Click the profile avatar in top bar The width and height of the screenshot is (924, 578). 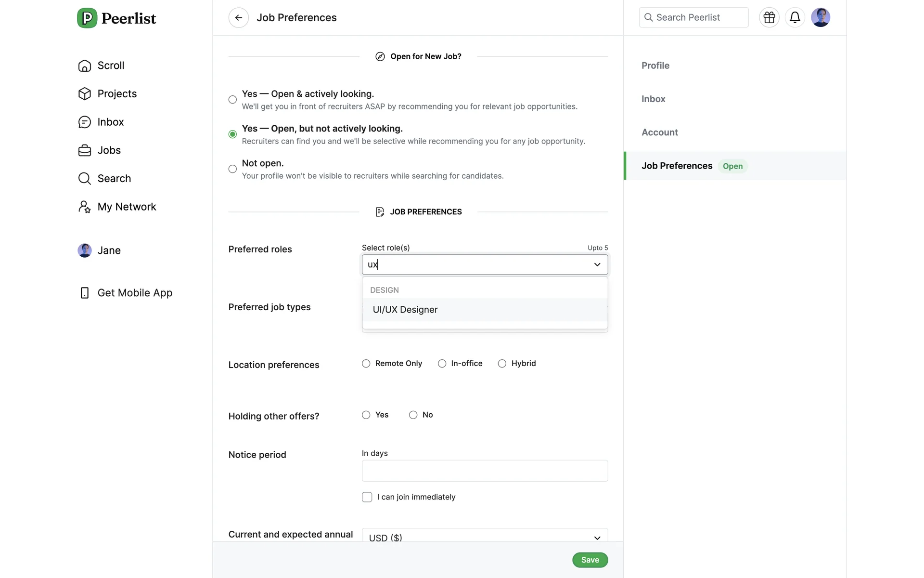point(820,18)
